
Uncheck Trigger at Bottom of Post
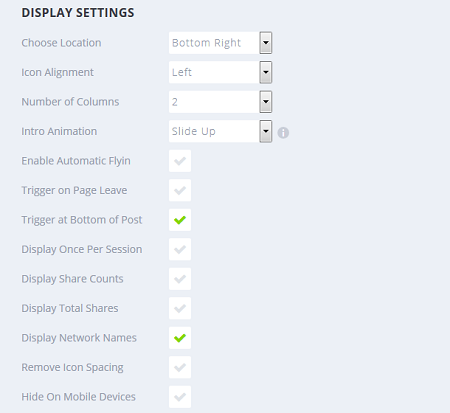point(180,220)
